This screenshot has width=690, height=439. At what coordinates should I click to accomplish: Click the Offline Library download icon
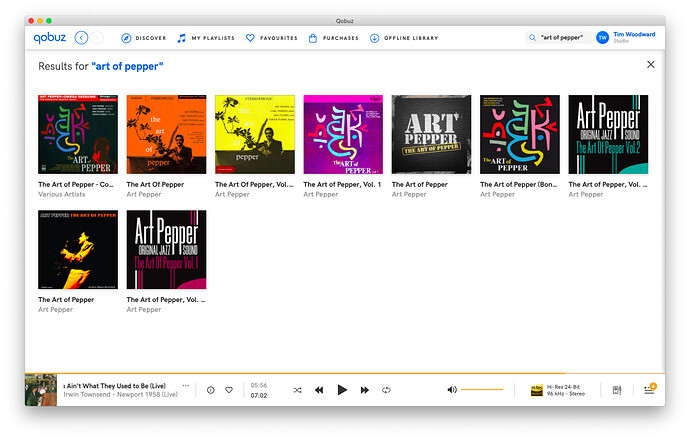point(374,38)
